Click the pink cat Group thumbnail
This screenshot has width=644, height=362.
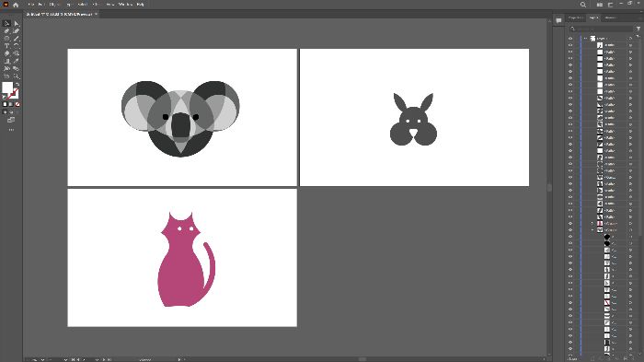click(600, 223)
